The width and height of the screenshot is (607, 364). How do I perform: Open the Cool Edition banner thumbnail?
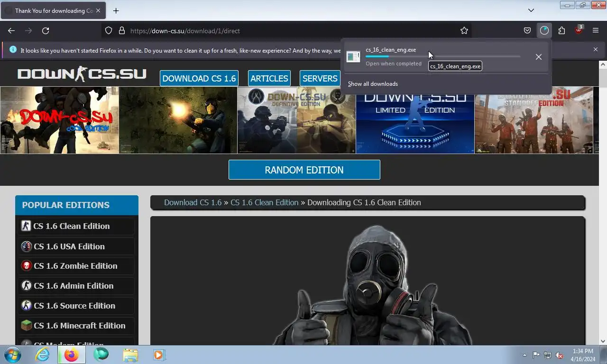59,120
